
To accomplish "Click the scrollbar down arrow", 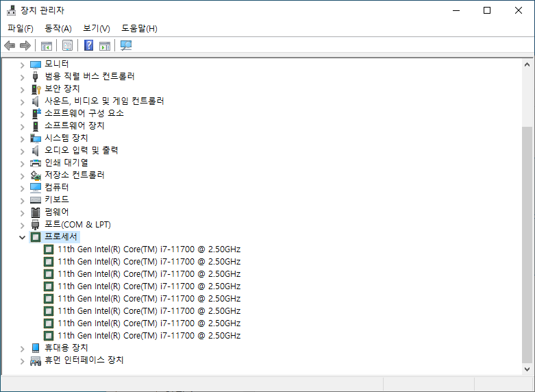I will click(x=527, y=369).
